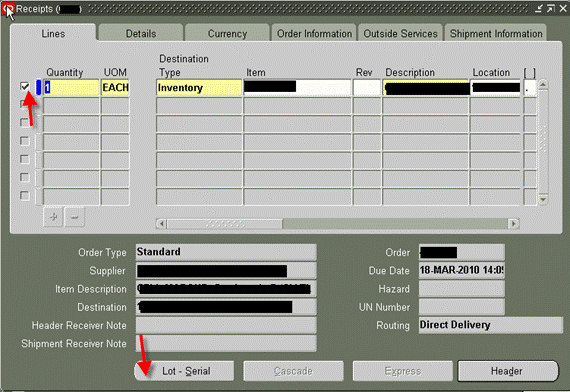Click the left arrow of the horizontal scrollbar
570x392 pixels.
tap(161, 223)
